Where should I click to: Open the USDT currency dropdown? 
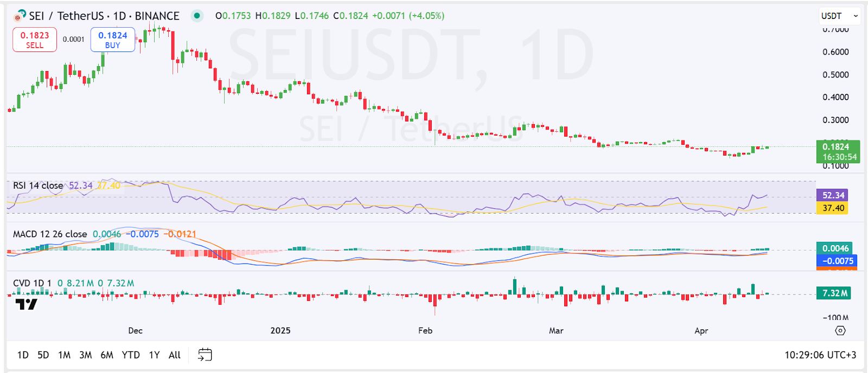(840, 16)
